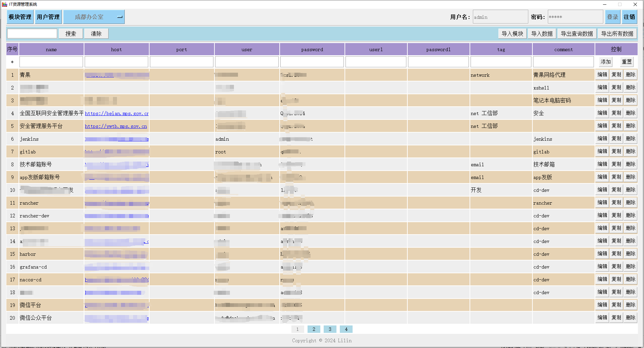Click the 清除 button
644x348 pixels.
click(96, 34)
